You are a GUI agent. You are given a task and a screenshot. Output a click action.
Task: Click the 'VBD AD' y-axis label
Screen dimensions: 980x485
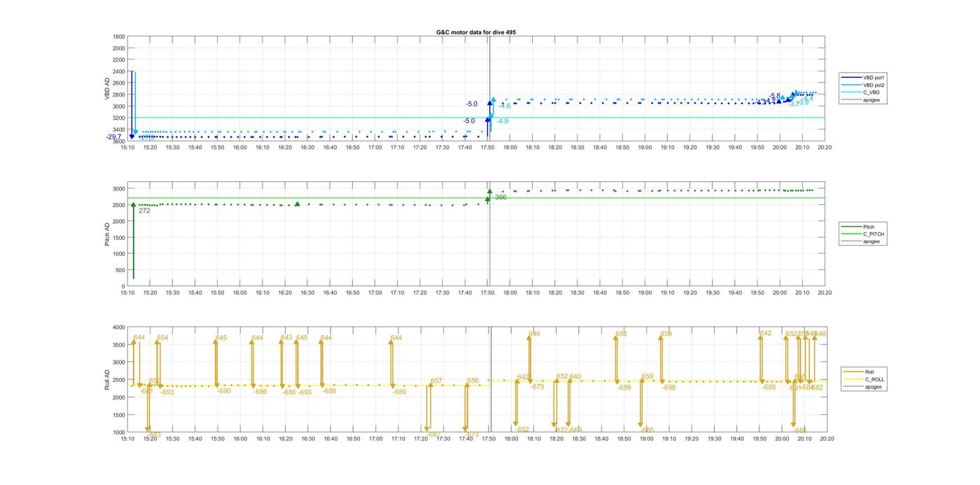click(108, 89)
